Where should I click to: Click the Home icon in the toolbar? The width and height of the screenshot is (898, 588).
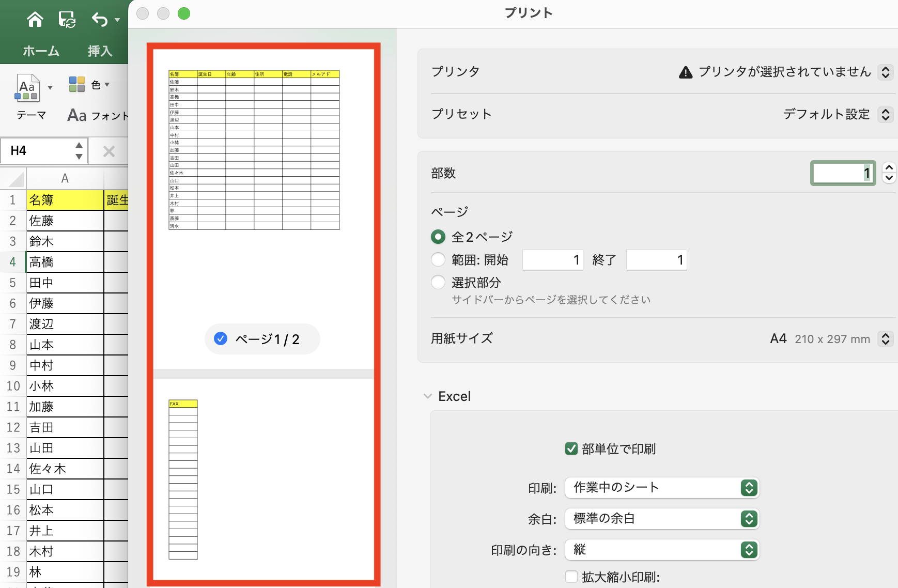(35, 19)
